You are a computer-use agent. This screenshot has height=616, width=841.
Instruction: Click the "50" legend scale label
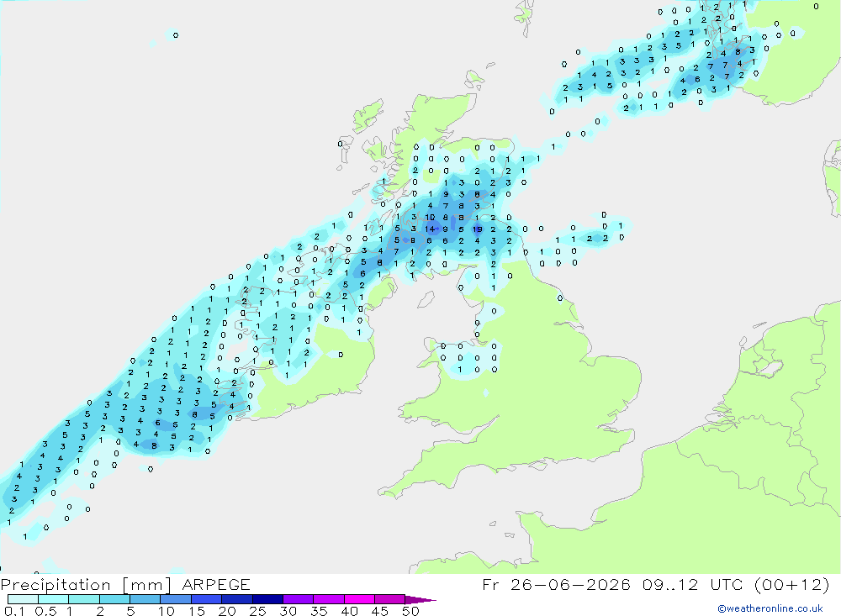click(x=410, y=611)
